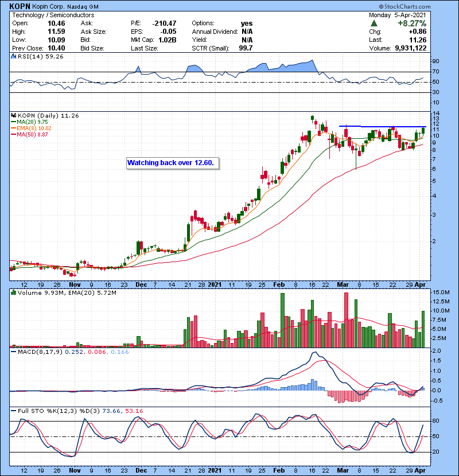Viewport: 459px width, 476px height.
Task: Click the blue horizontal resistance line
Action: pos(383,126)
